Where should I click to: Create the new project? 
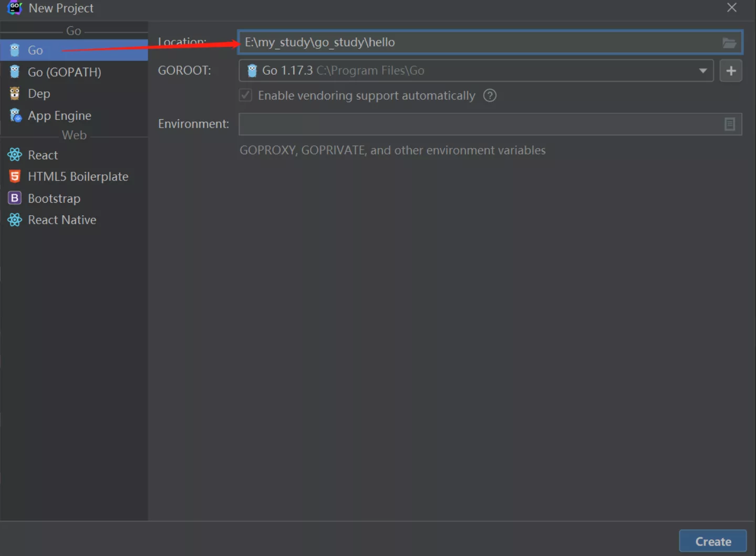point(713,541)
